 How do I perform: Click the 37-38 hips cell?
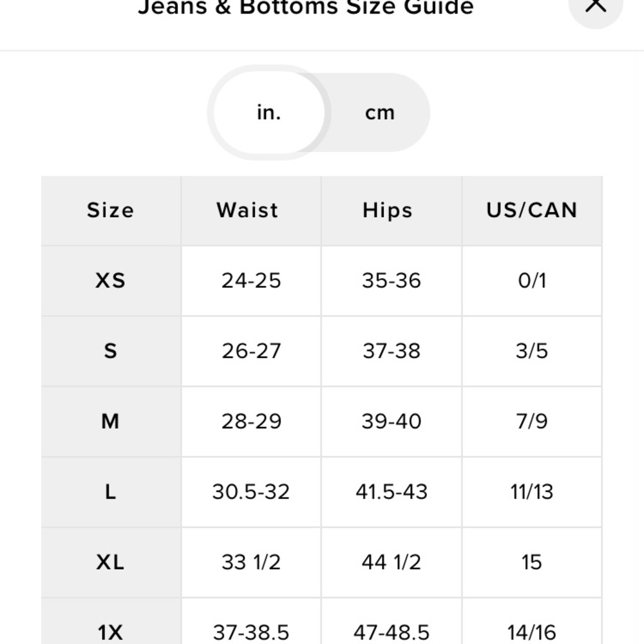click(x=392, y=351)
